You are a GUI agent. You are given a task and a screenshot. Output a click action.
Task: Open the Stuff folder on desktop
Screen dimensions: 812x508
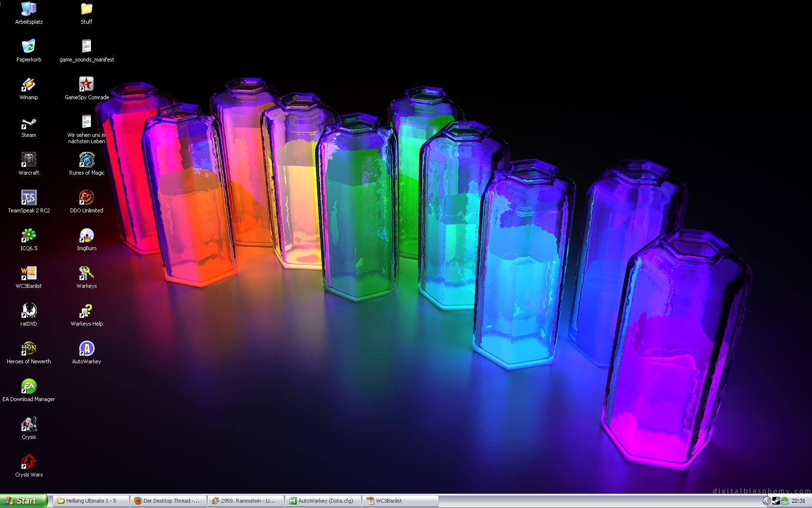coord(87,10)
